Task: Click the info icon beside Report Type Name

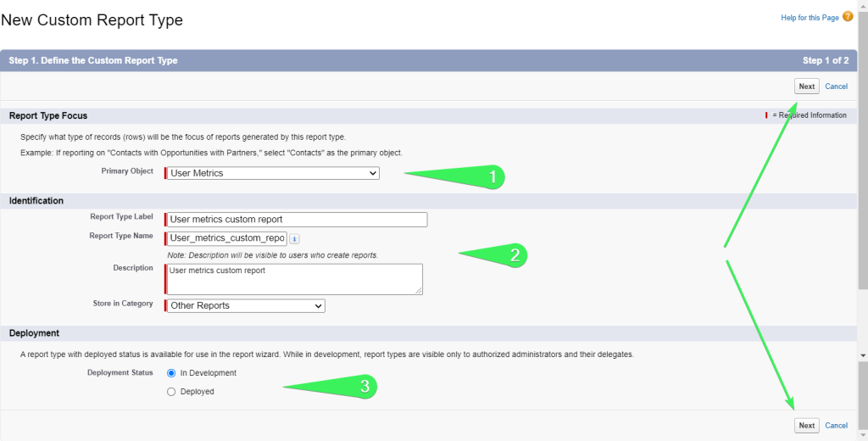Action: (x=294, y=239)
